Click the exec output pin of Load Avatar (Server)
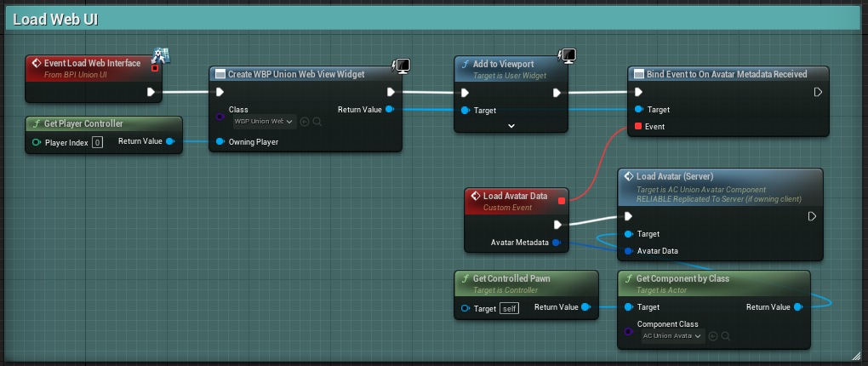The height and width of the screenshot is (366, 868). tap(812, 216)
